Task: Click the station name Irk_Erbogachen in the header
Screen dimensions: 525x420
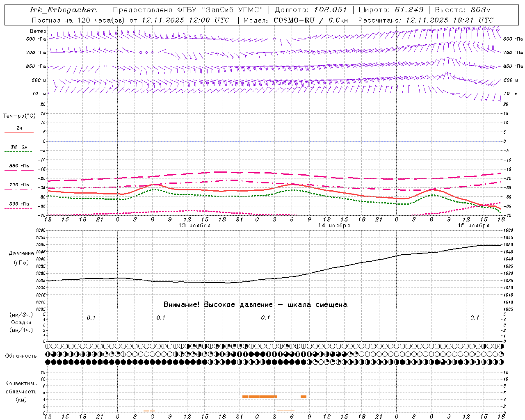Action: (64, 10)
